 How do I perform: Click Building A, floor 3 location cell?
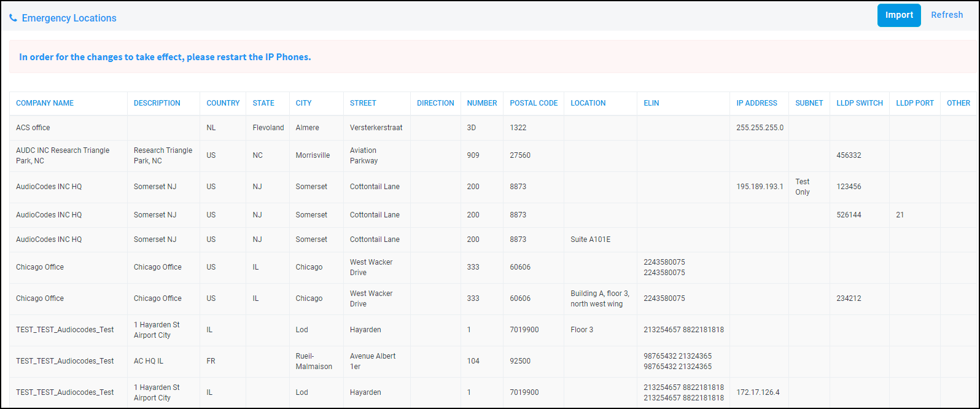tap(600, 298)
